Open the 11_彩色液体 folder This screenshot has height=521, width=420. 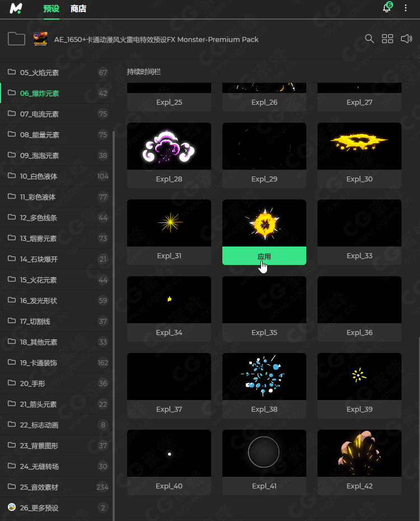(56, 197)
